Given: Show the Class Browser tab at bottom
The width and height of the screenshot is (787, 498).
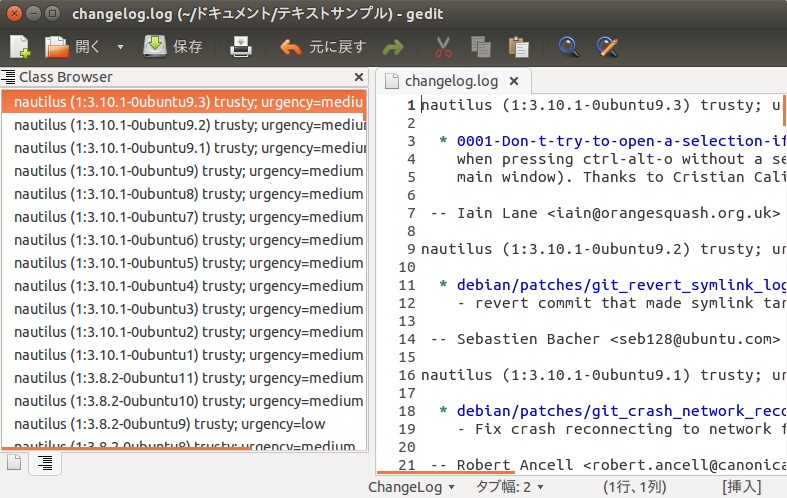Looking at the screenshot, I should coord(45,463).
